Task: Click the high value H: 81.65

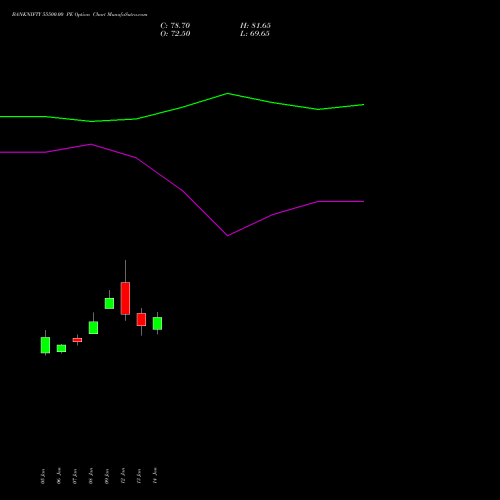Action: click(255, 26)
